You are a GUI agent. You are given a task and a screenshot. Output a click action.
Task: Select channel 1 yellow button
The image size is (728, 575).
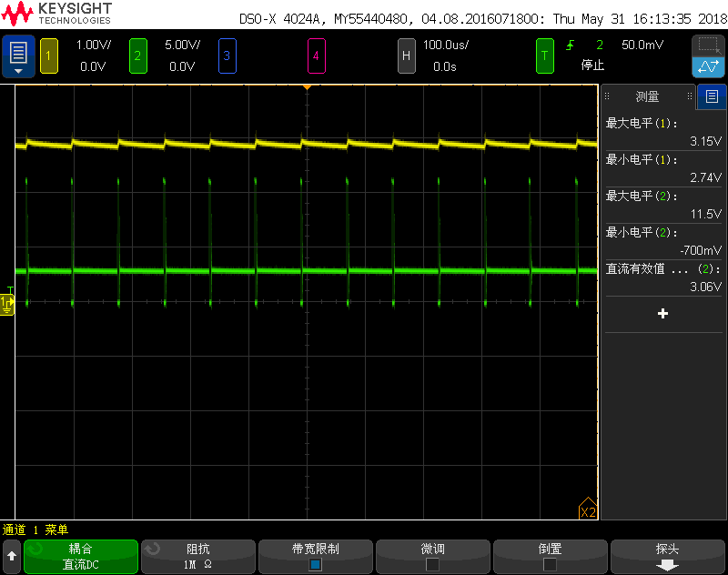(49, 56)
